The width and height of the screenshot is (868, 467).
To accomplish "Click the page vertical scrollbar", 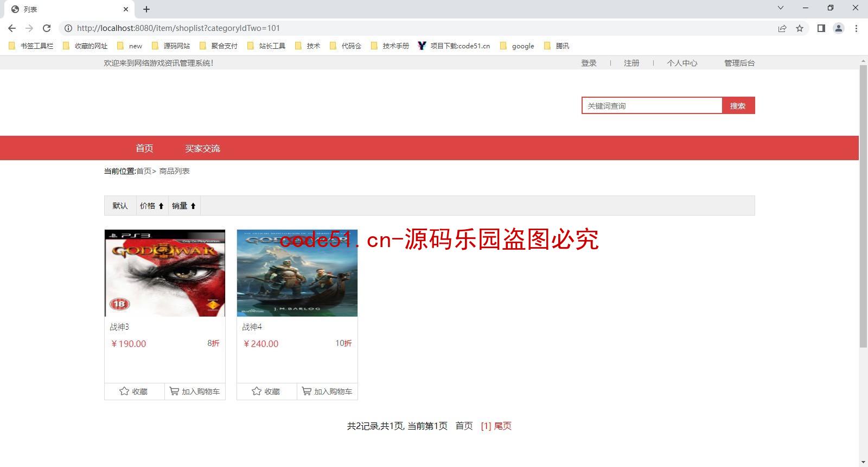I will (x=863, y=206).
